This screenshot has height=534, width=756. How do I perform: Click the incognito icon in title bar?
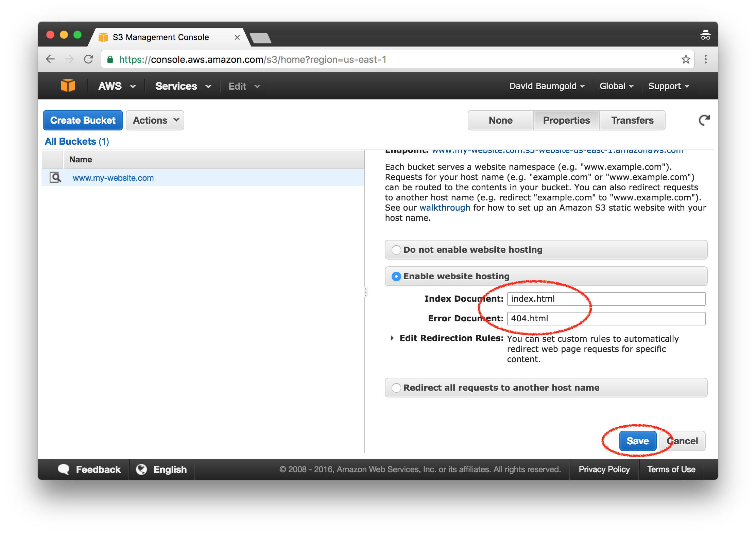[x=705, y=35]
